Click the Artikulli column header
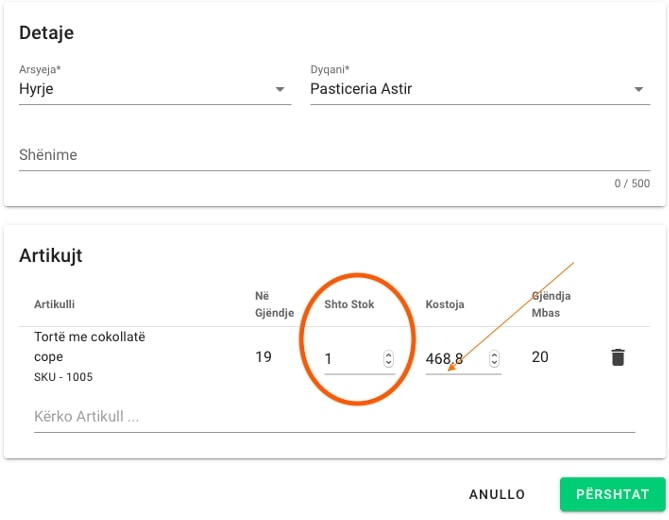Screen dimensions: 669x520 pyautogui.click(x=55, y=304)
